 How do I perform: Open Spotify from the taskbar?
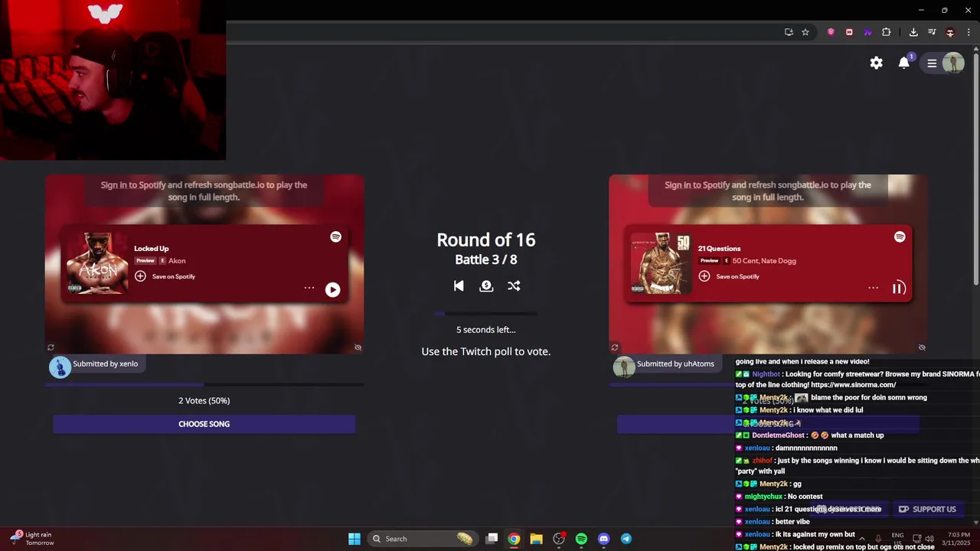(581, 539)
